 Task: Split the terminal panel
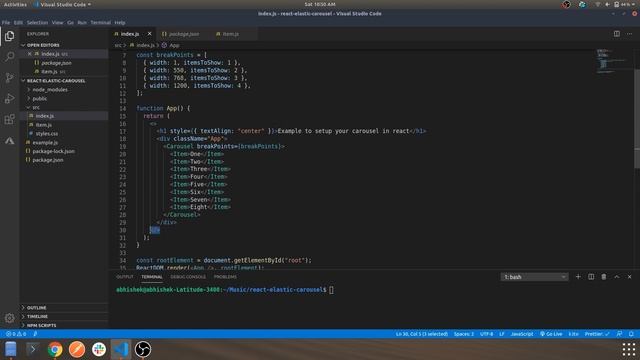(591, 277)
